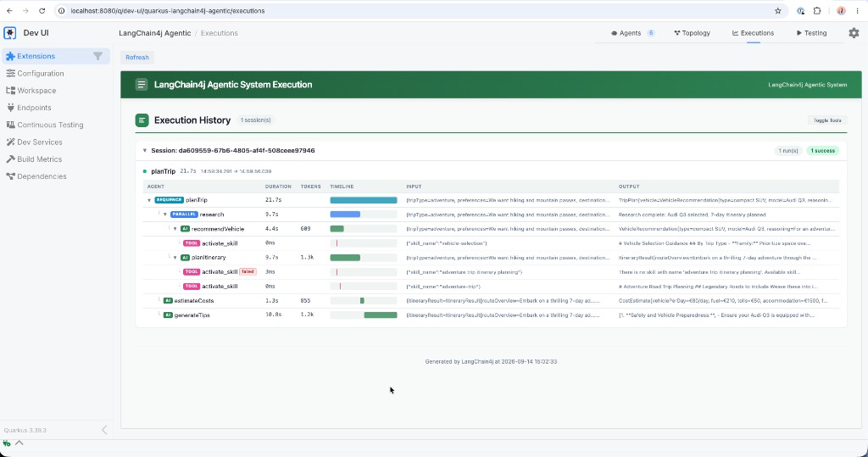
Task: Open Endpoints in the sidebar
Action: coord(34,108)
